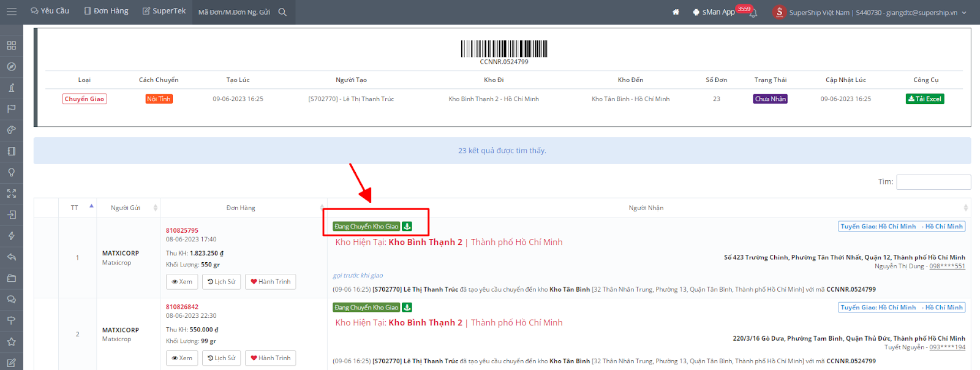Click Lịch Sử button for order 810825795
The width and height of the screenshot is (980, 370).
click(221, 282)
